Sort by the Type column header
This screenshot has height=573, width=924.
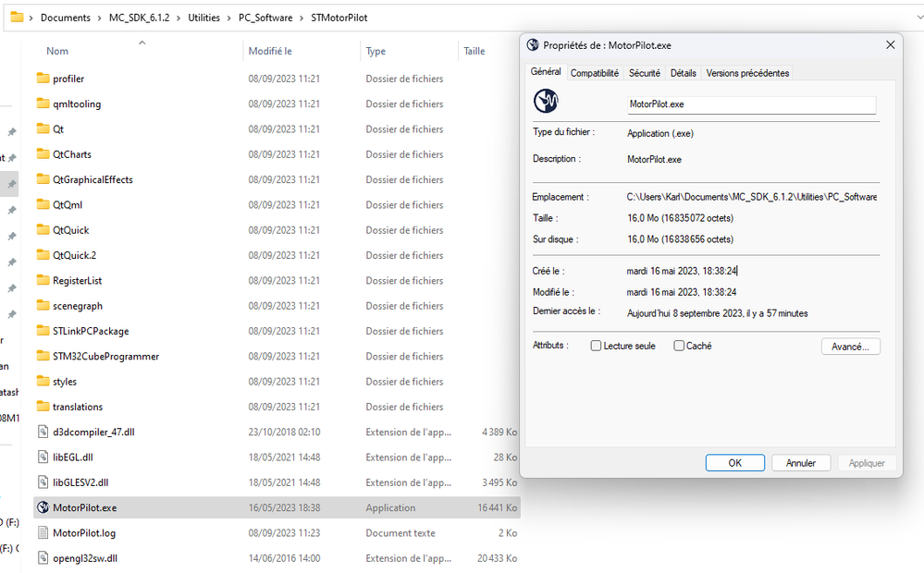[x=376, y=51]
